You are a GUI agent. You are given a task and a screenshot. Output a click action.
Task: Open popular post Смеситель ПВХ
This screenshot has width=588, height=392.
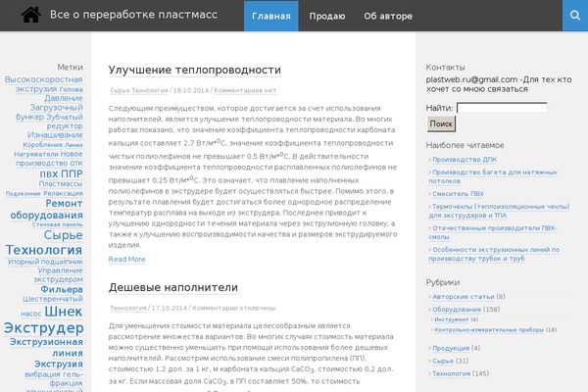pos(458,194)
